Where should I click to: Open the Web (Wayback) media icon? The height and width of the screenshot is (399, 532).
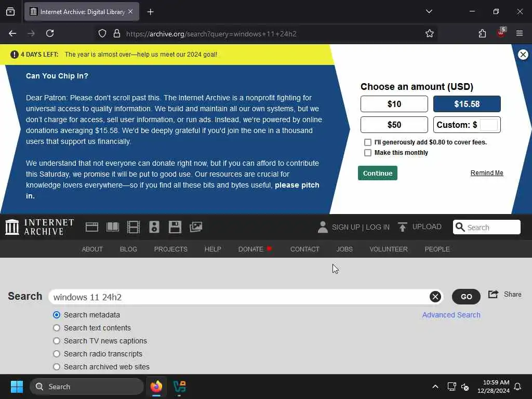coord(92,227)
